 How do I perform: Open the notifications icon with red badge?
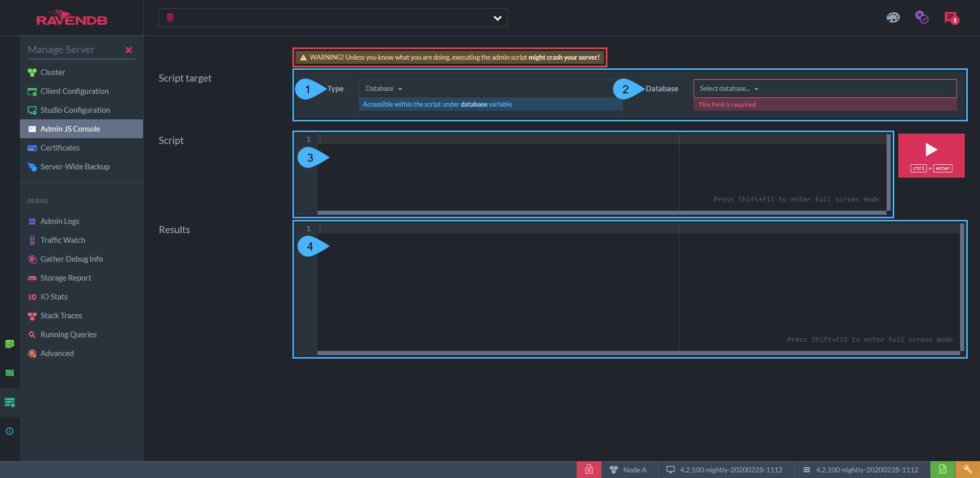(951, 18)
